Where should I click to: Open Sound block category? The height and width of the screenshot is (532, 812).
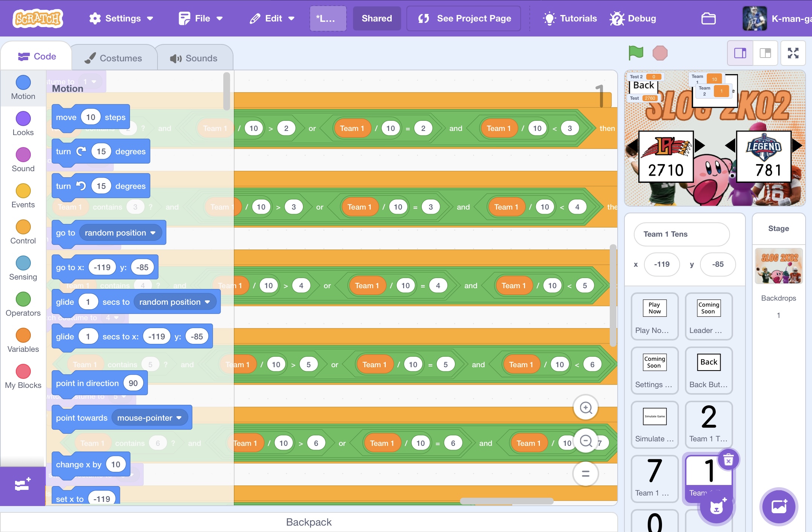(23, 160)
